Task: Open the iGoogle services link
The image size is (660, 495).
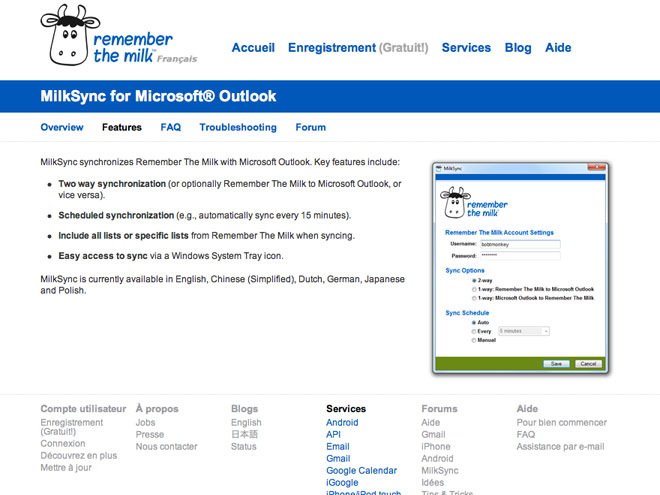Action: pyautogui.click(x=342, y=483)
